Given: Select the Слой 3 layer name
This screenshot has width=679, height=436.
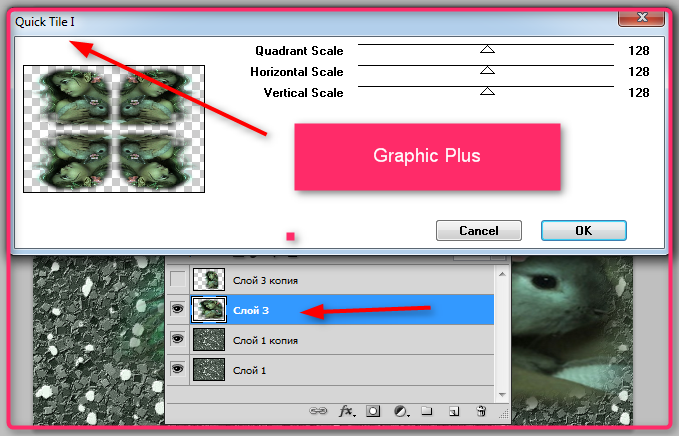Looking at the screenshot, I should pyautogui.click(x=251, y=310).
